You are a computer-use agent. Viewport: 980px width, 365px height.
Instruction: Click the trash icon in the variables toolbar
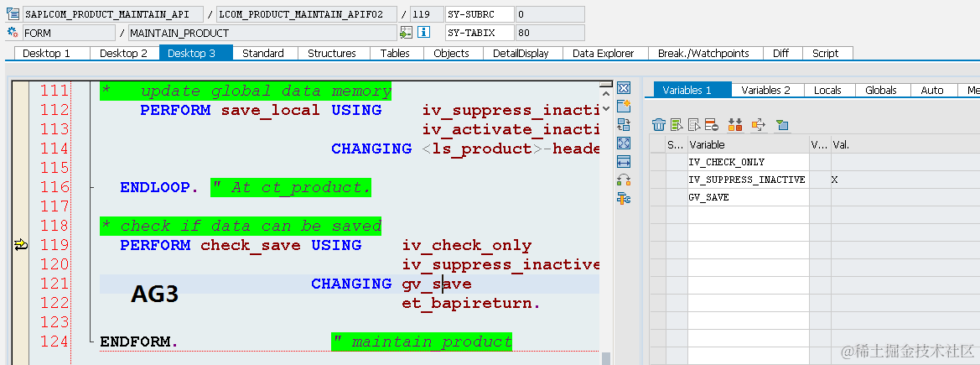coord(659,124)
